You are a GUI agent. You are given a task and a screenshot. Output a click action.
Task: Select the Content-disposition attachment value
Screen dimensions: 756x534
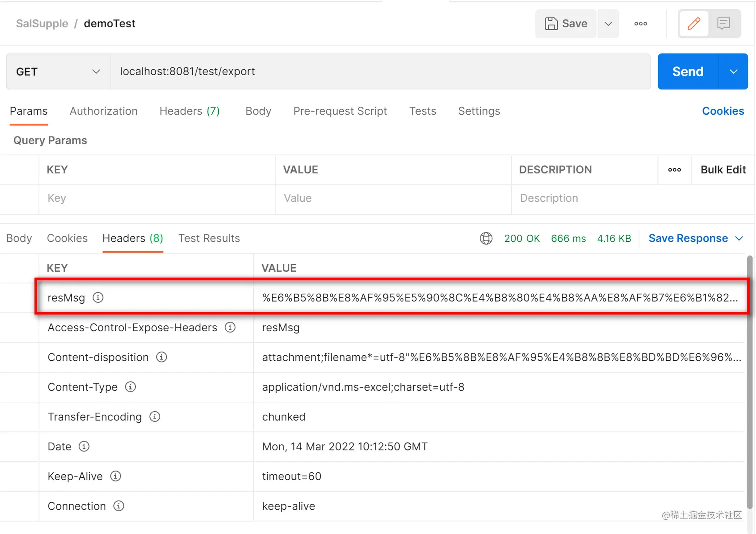(x=502, y=357)
